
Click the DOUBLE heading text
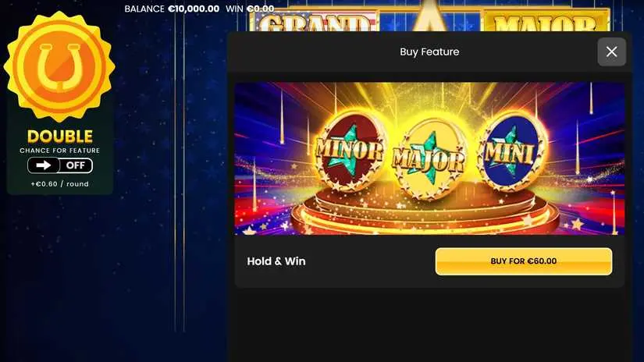(60, 137)
